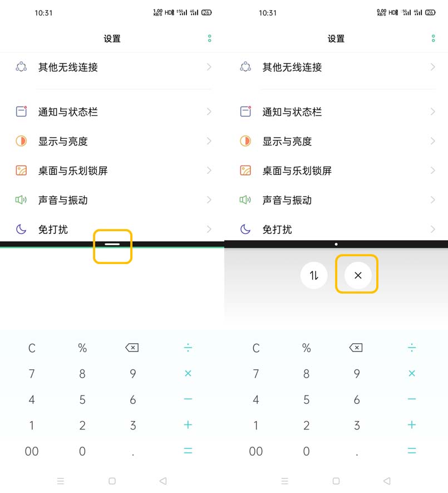
Task: Open three-dot menu in right Settings header
Action: coord(433,38)
